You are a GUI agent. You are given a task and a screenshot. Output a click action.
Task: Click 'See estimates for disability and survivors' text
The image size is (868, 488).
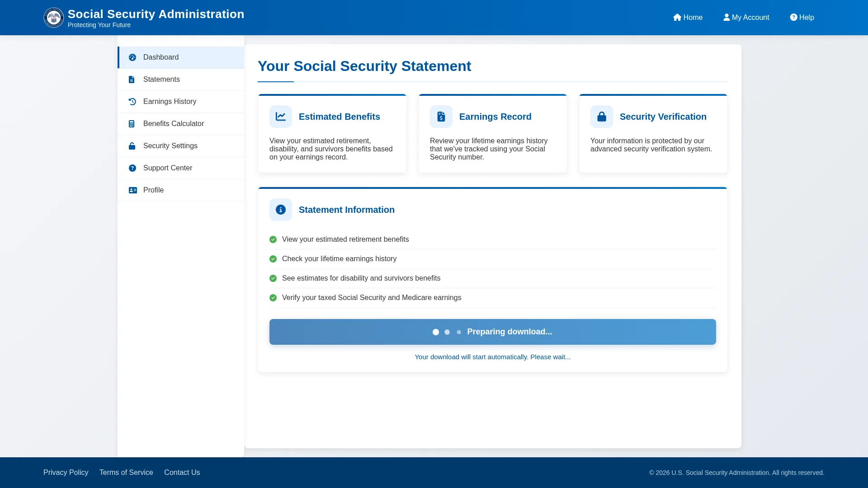pos(361,278)
